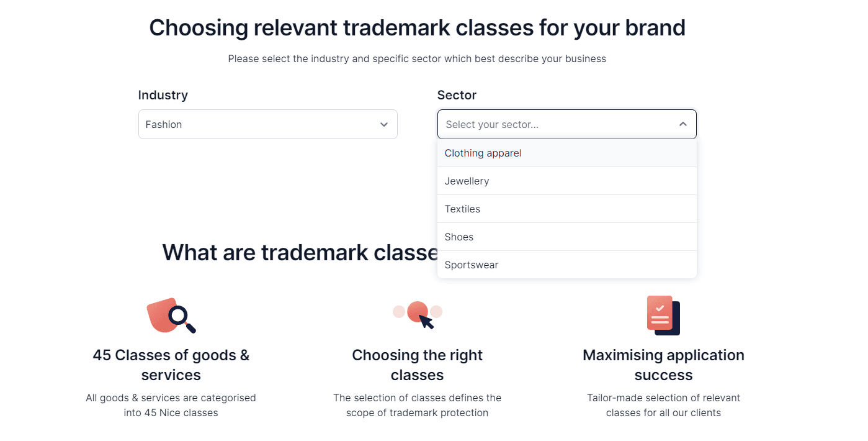This screenshot has width=868, height=441.
Task: Click the 45 Classes of goods & services heading
Action: pos(171,365)
